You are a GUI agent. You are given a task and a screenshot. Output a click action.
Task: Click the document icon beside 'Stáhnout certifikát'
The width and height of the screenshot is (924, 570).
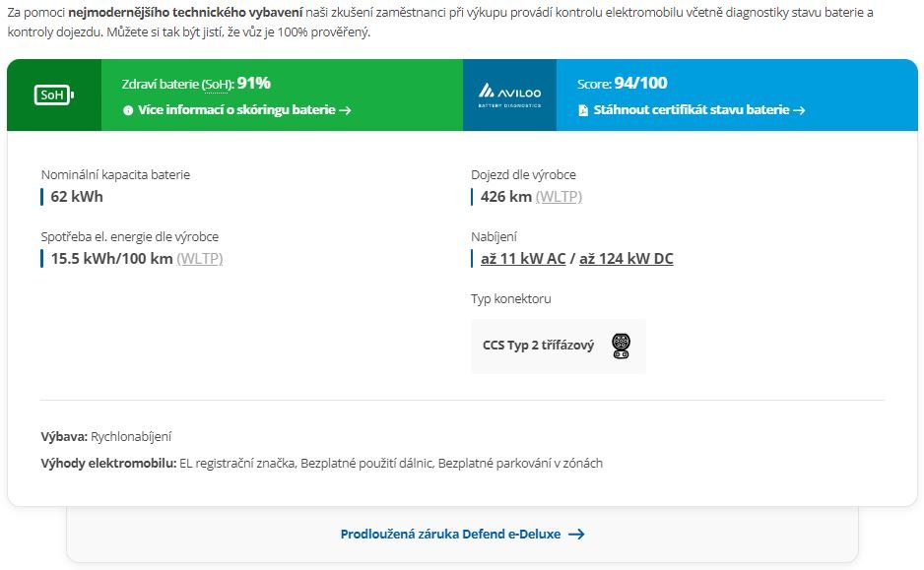tap(583, 110)
